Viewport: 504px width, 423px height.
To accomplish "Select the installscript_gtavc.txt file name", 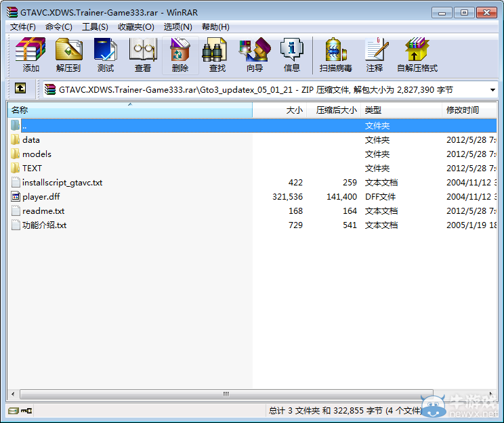I will [62, 183].
